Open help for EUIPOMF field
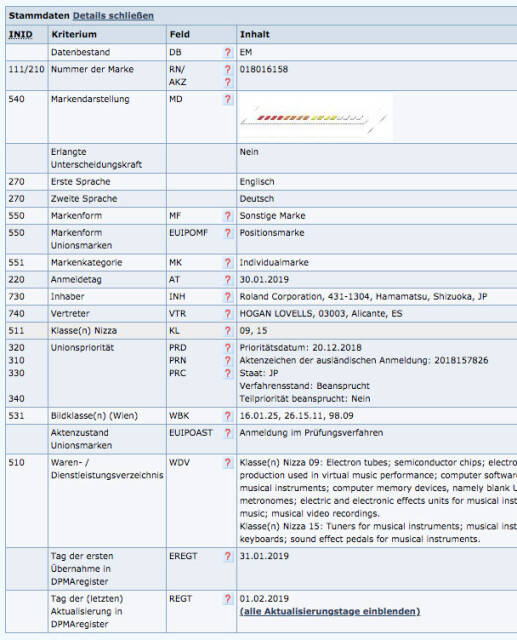 (x=228, y=233)
